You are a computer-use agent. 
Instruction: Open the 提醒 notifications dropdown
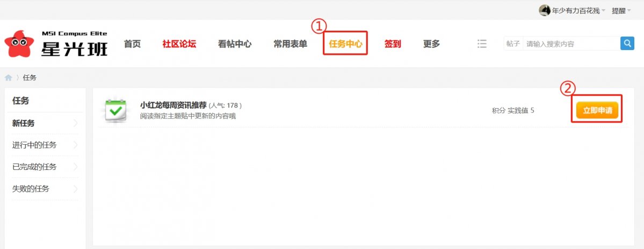pyautogui.click(x=621, y=11)
